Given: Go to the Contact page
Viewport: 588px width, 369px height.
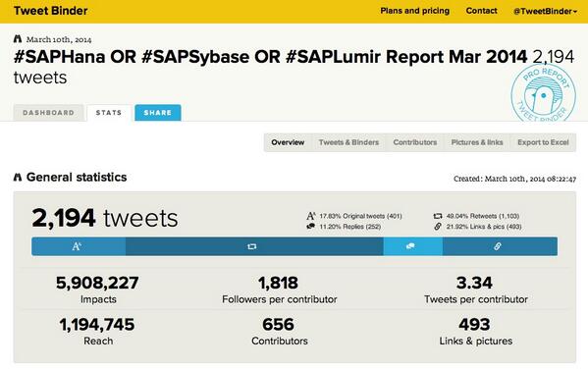Looking at the screenshot, I should coord(482,11).
